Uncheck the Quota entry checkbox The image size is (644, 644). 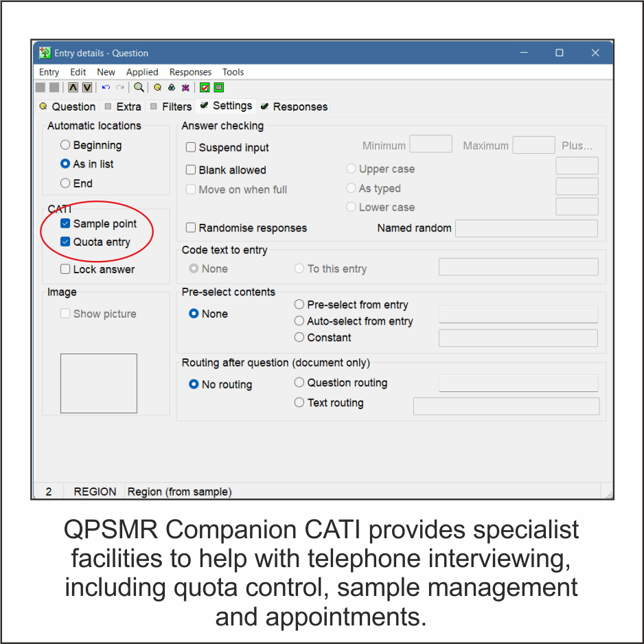(65, 242)
